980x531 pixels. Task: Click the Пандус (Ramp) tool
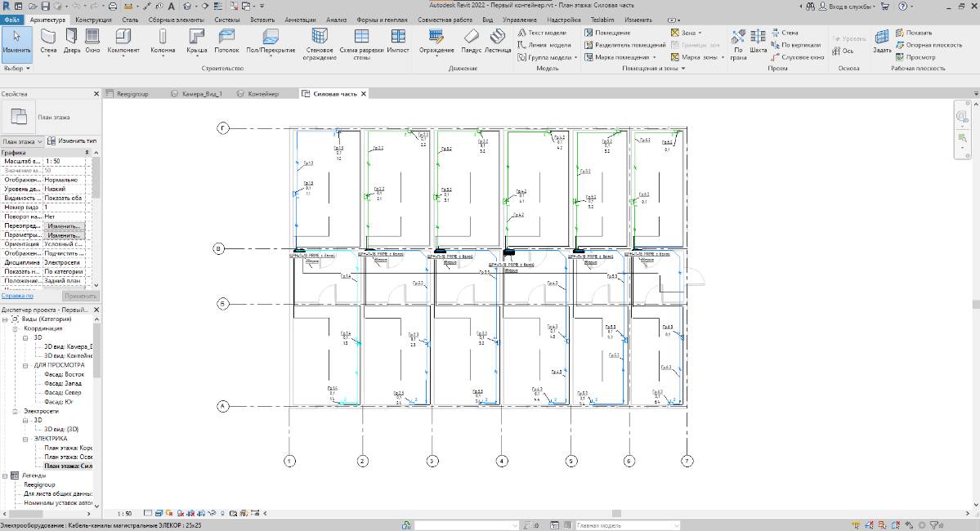coord(471,40)
